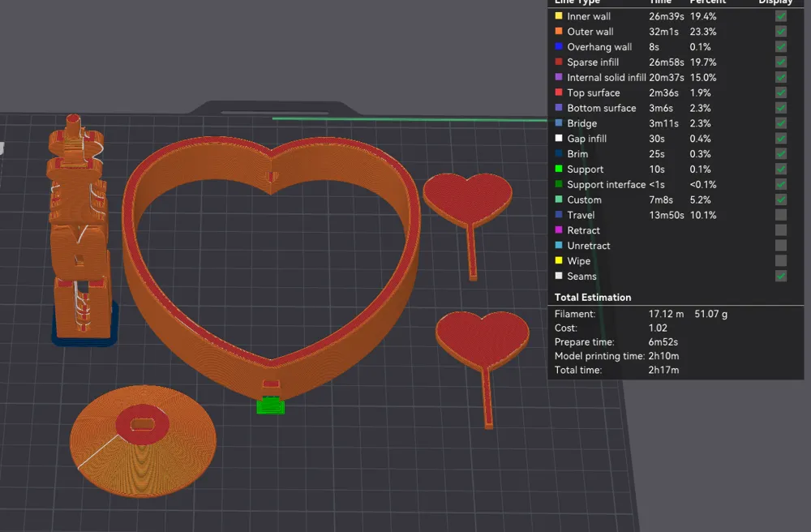Select the yellow Inner wall color icon
The image size is (811, 532).
point(559,16)
